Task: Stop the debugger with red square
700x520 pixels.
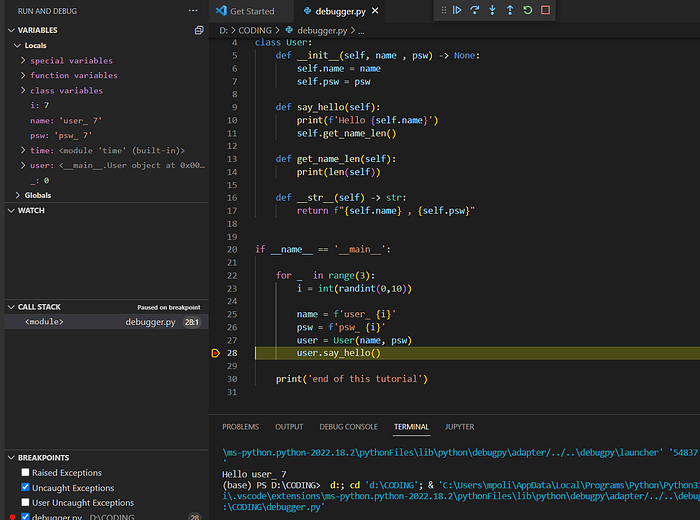Action: pos(546,10)
